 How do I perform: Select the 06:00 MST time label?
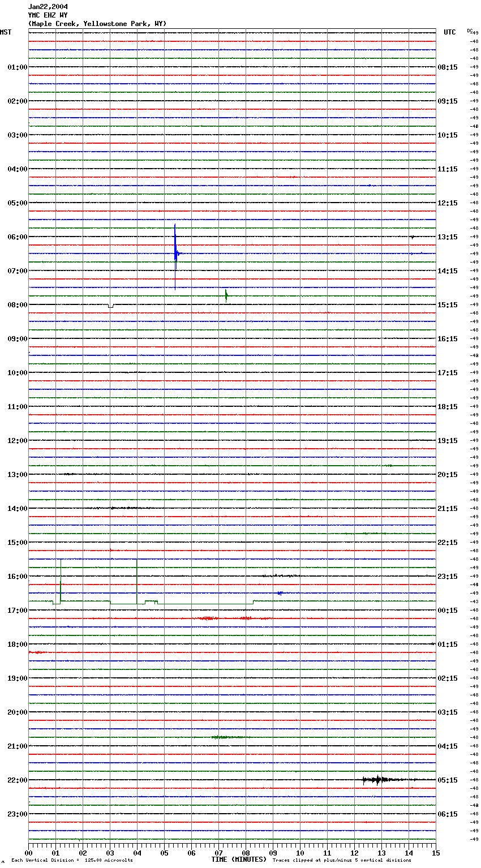18,237
